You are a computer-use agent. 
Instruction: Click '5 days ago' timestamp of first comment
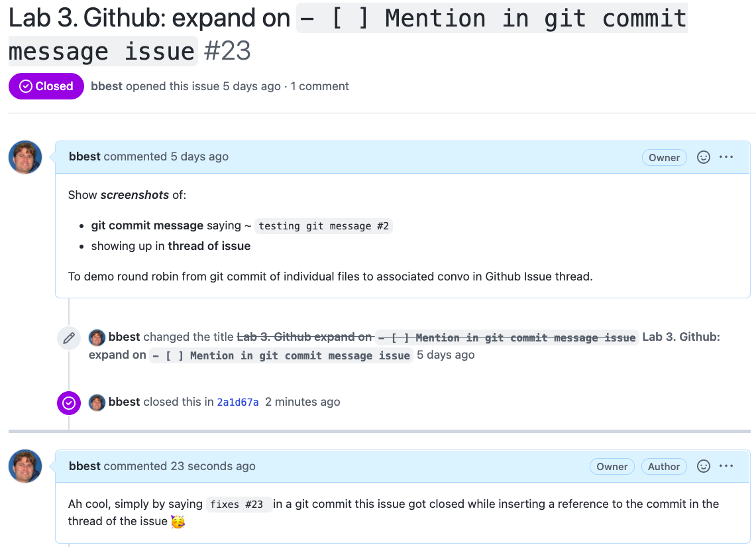click(199, 156)
